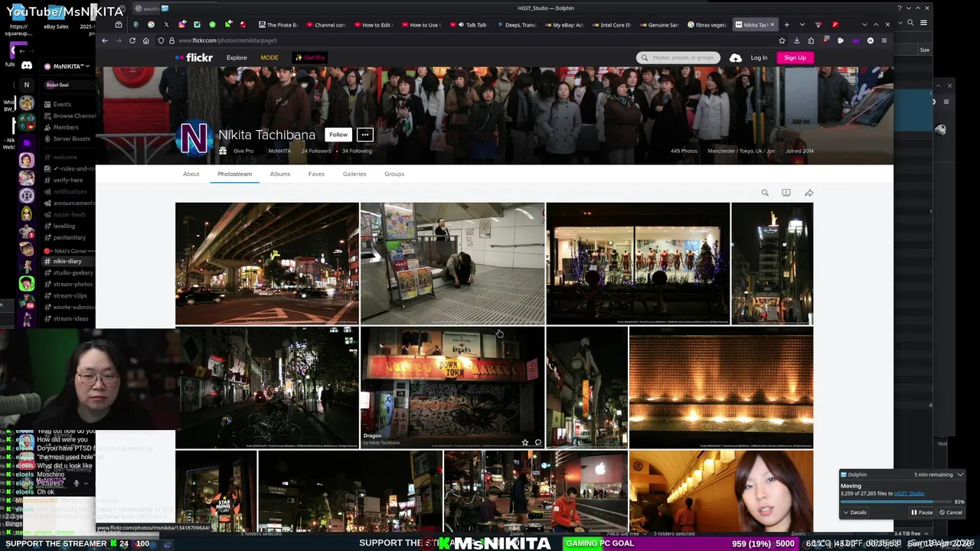Expand the list all tabs chevron
Viewport: 980px width, 551px height.
tap(802, 24)
